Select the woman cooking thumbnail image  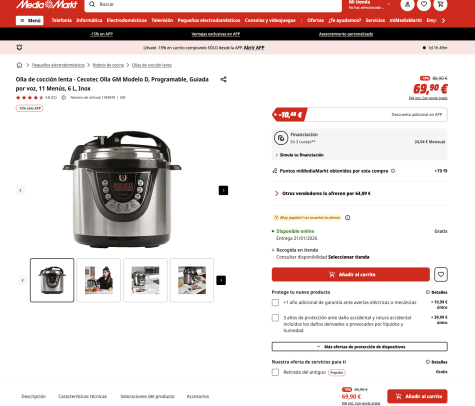[99, 280]
